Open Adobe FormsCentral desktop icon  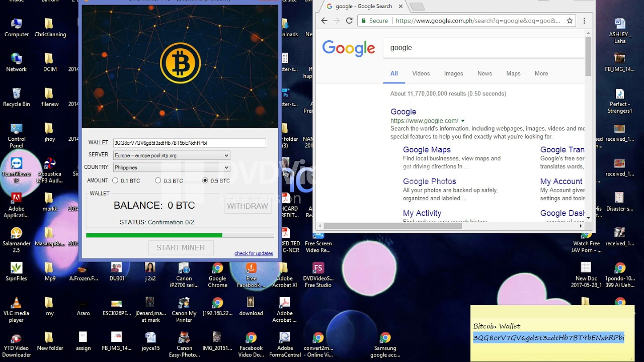tap(285, 344)
